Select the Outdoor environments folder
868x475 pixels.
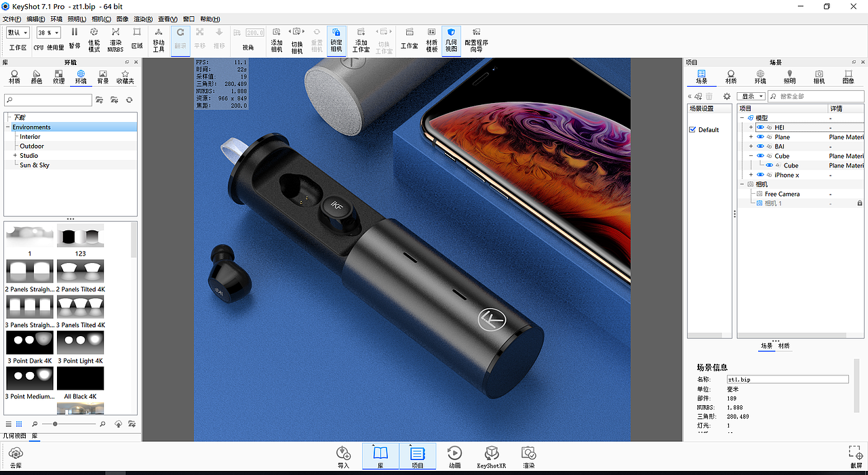pyautogui.click(x=32, y=146)
